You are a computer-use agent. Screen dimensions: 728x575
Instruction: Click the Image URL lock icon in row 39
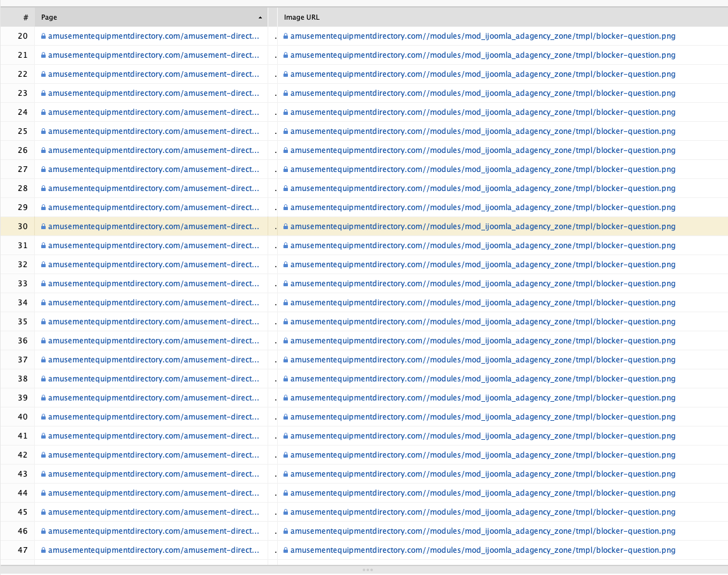(x=285, y=398)
